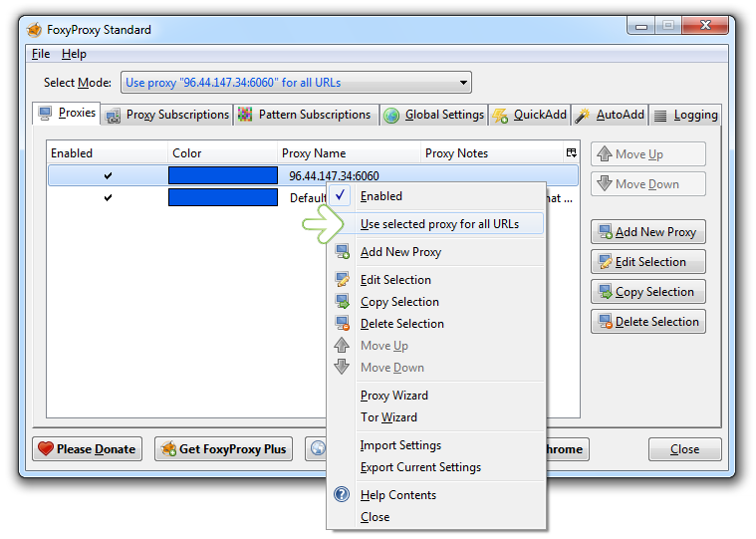The width and height of the screenshot is (756, 539).
Task: Click the Proxy Subscriptions tab icon
Action: [114, 116]
